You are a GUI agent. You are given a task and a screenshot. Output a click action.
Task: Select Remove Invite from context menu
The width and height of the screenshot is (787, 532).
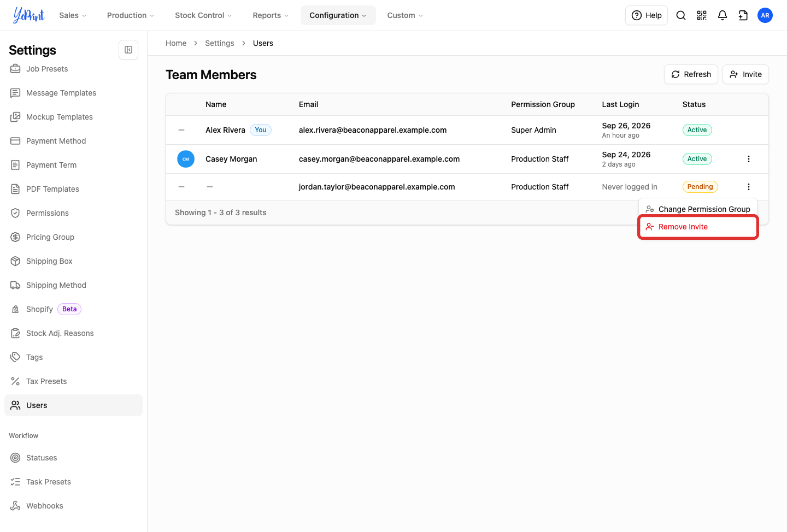click(698, 227)
